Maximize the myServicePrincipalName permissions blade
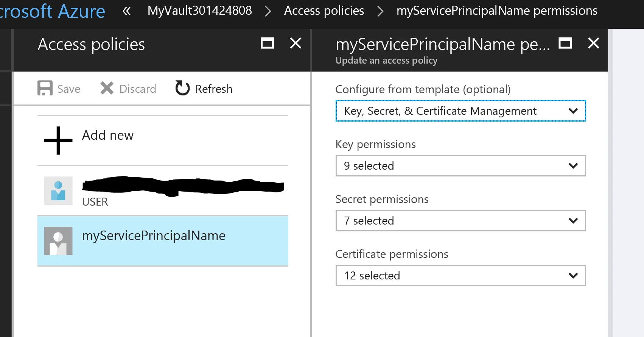Screen dimensions: 644x337 point(565,43)
